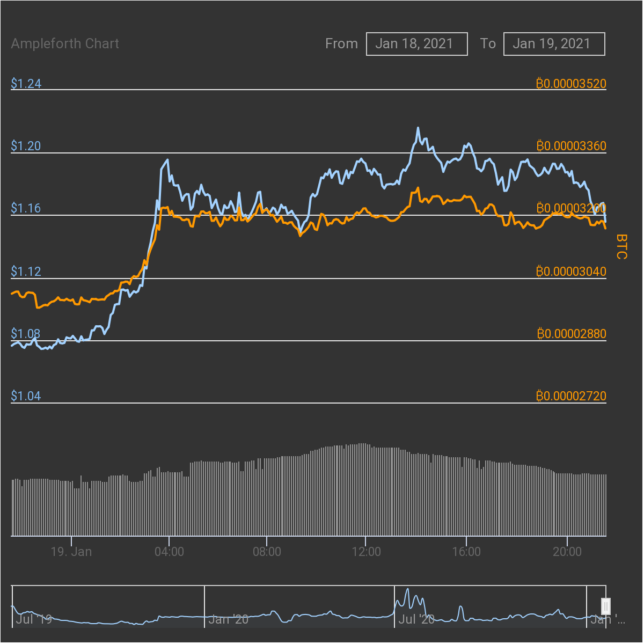Viewport: 644px width, 644px height.
Task: Click the 20:00 time axis label
Action: coord(567,552)
